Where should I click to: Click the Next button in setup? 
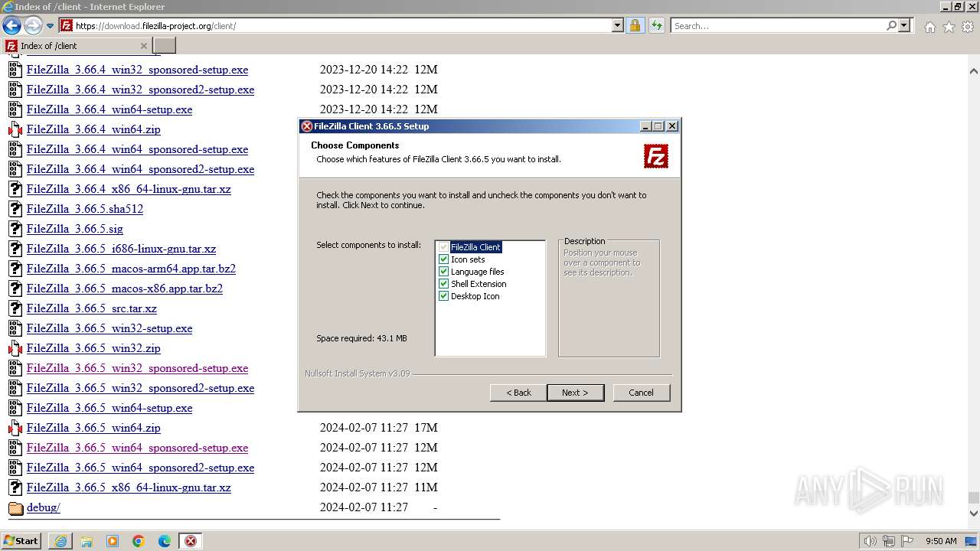tap(575, 393)
